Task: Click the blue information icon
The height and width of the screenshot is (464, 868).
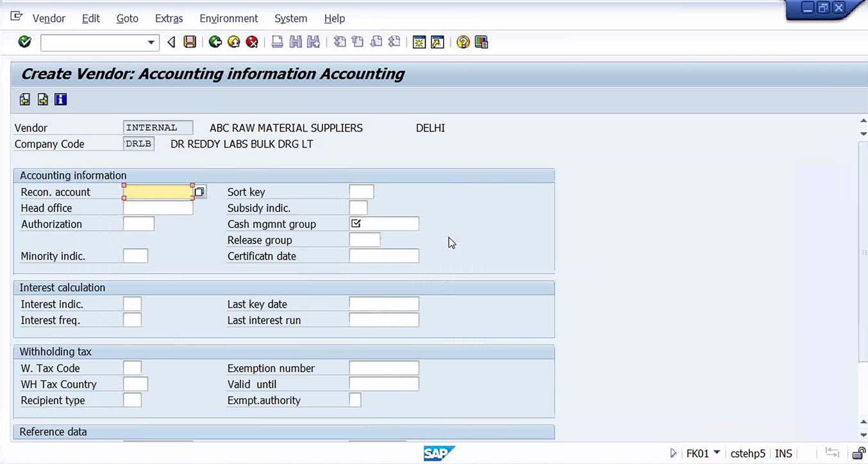Action: point(61,99)
